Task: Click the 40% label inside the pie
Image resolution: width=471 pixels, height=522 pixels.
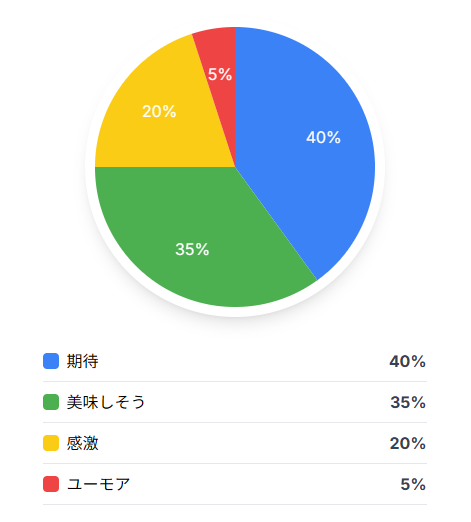Action: click(x=323, y=137)
